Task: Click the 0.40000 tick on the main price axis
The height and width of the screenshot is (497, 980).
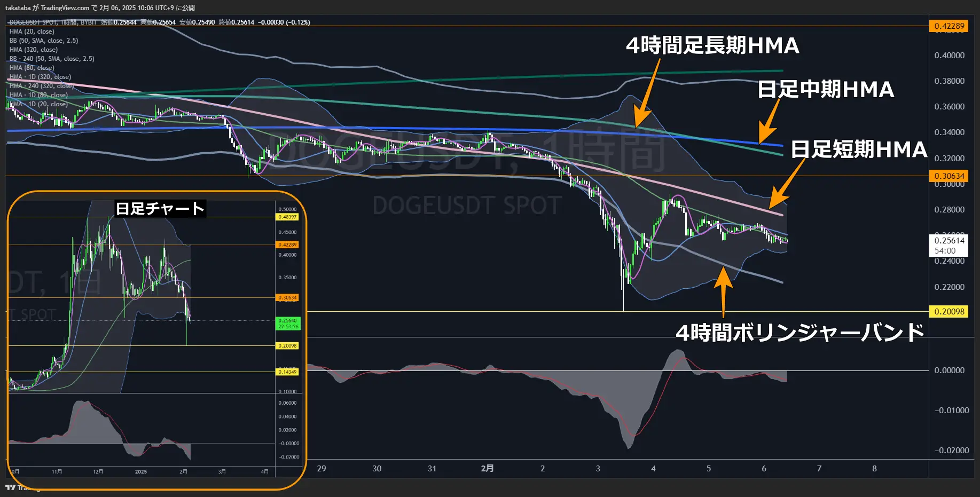Action: tap(949, 56)
